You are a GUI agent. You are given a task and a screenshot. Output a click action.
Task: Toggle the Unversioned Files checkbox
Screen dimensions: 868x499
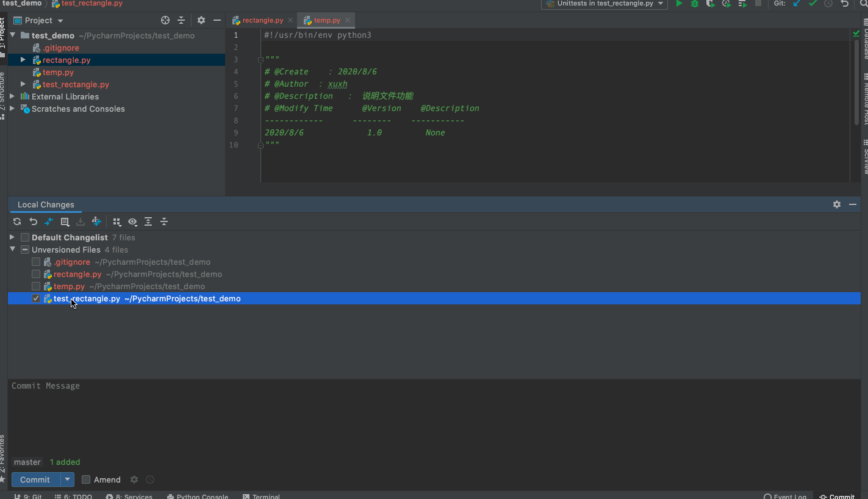coord(25,249)
